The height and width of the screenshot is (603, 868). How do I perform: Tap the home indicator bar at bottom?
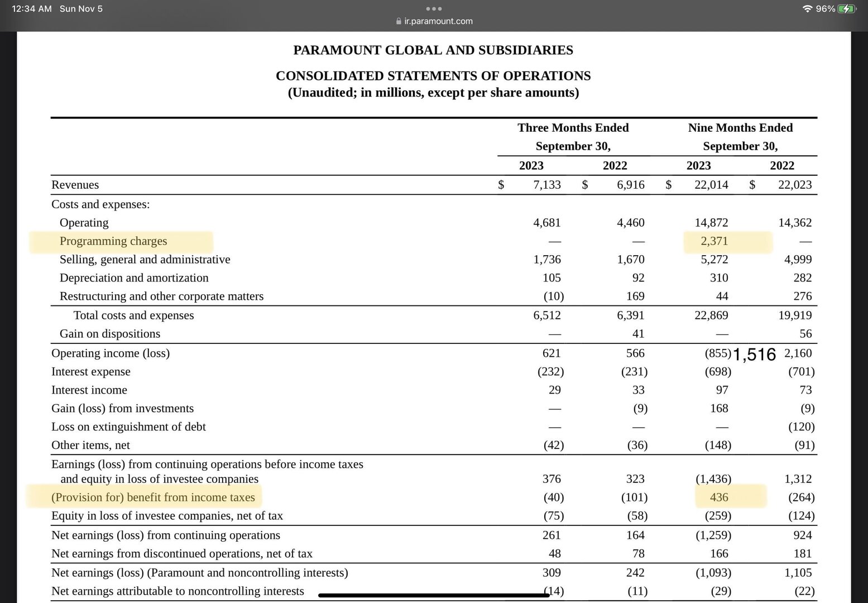434,595
